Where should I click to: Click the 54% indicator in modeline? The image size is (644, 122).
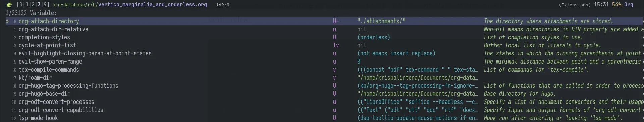point(616,5)
